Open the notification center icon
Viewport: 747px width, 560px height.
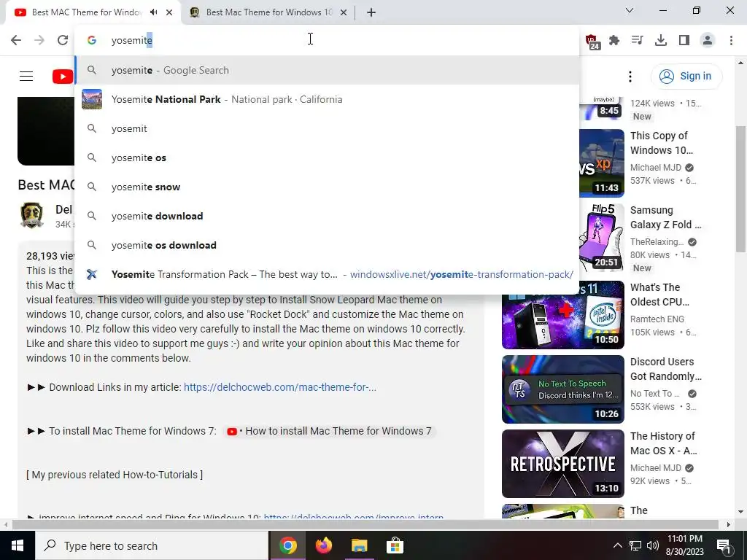click(x=724, y=545)
